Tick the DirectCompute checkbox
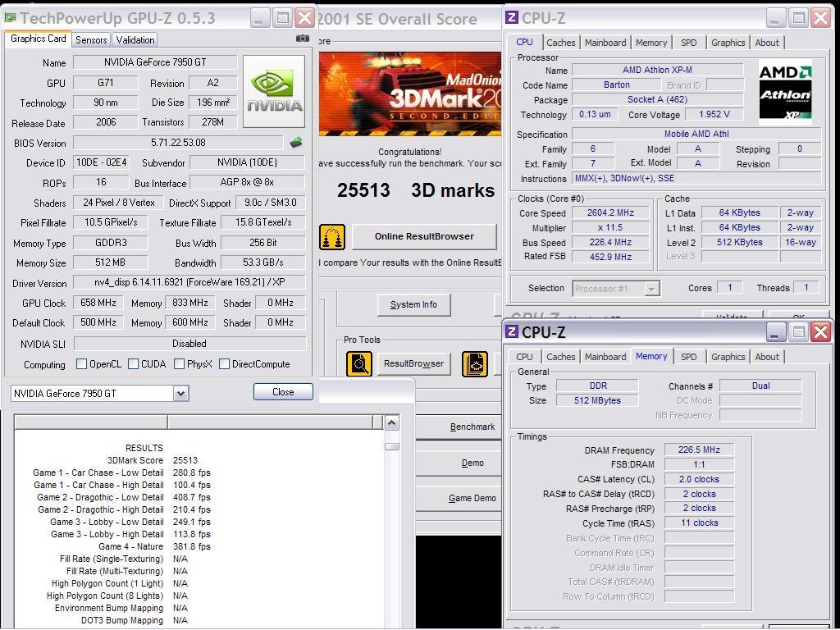840x630 pixels. tap(225, 364)
